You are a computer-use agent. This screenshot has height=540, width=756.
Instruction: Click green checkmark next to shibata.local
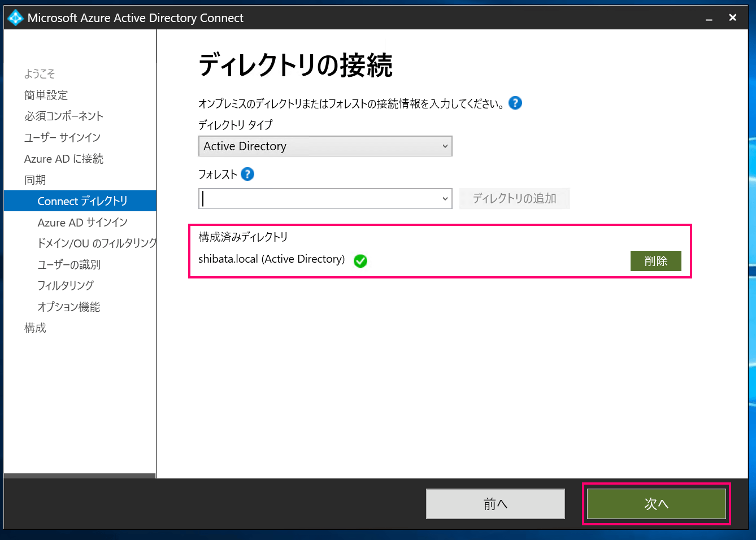coord(360,260)
